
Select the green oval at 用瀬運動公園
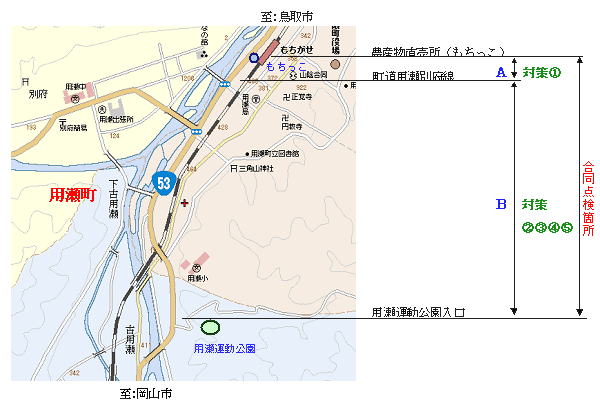pos(210,327)
